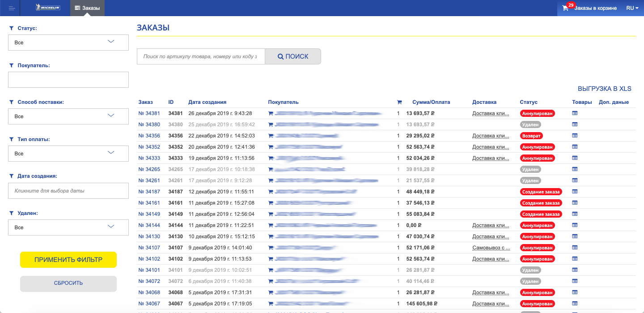Open products list icon for order 34130

click(575, 236)
